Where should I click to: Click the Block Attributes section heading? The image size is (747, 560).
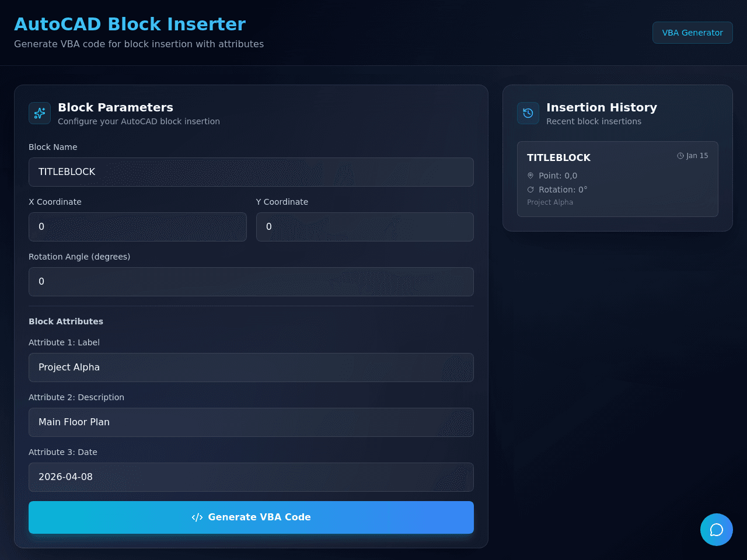[66, 321]
